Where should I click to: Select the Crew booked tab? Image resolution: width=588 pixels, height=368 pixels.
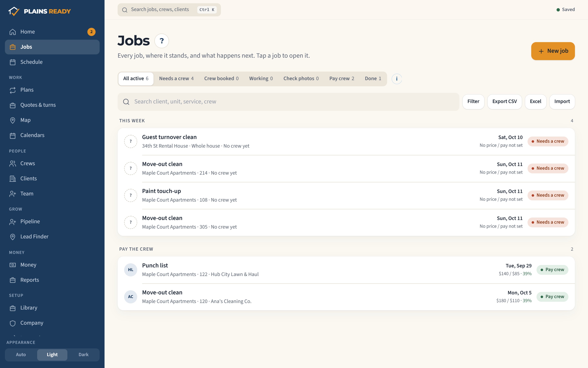(x=221, y=79)
